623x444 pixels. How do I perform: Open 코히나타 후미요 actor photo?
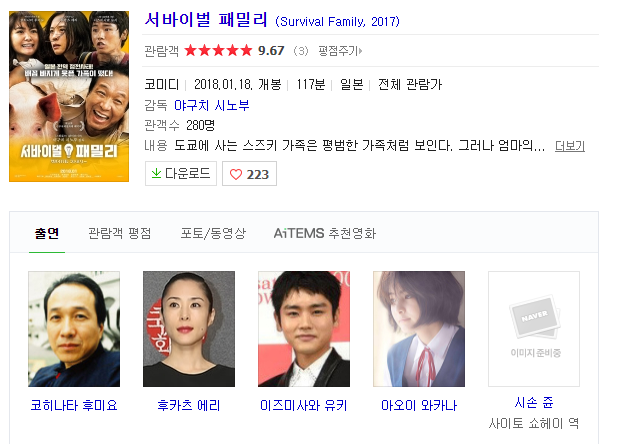click(x=74, y=329)
